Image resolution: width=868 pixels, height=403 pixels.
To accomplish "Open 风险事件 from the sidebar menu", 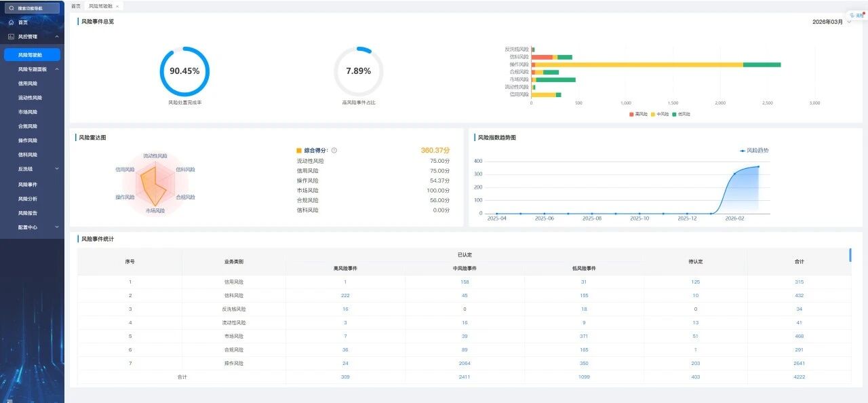I will [x=28, y=184].
